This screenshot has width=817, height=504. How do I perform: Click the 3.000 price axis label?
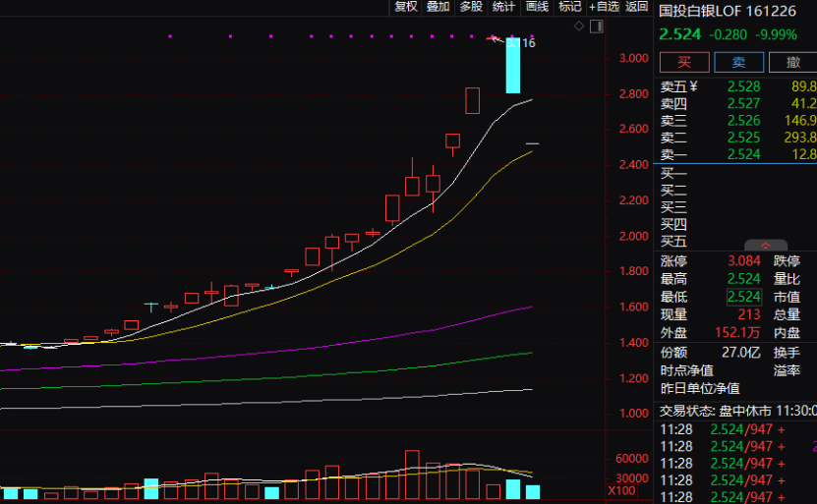coord(634,58)
